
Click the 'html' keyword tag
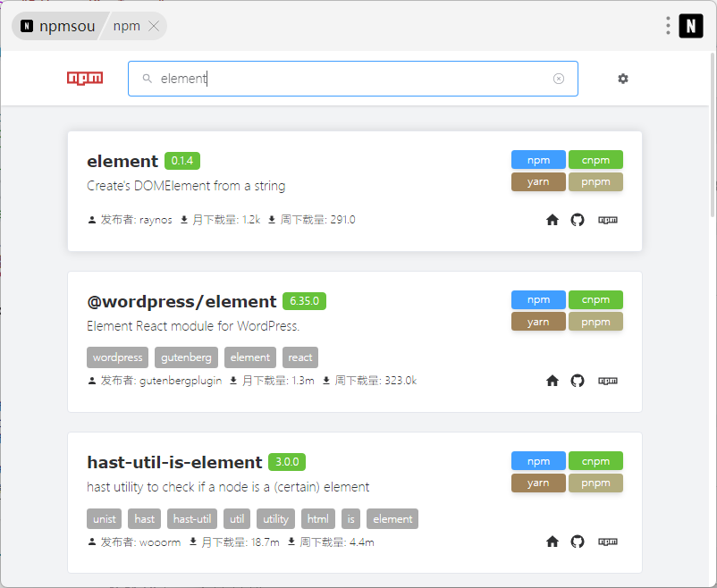tap(317, 519)
